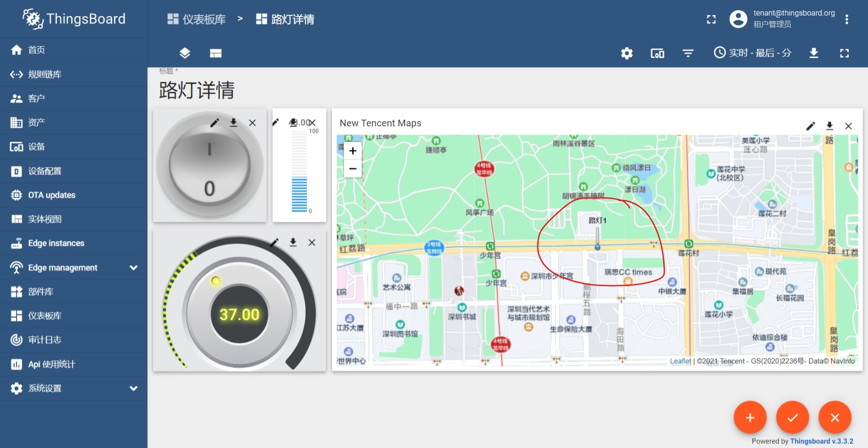This screenshot has height=448, width=868.
Task: Open entity aliases icon
Action: point(657,53)
